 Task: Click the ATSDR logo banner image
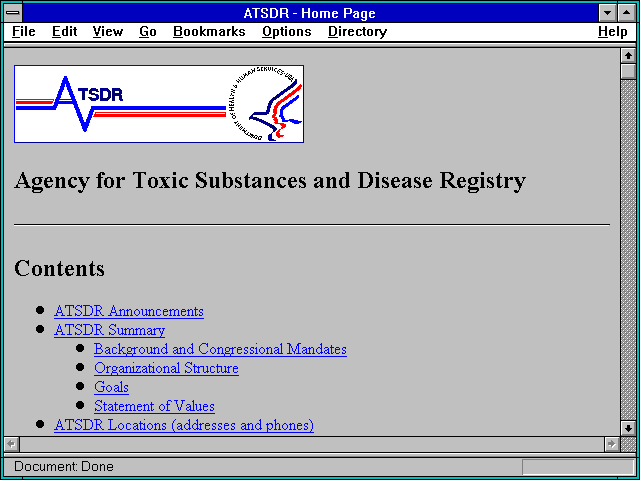(159, 104)
